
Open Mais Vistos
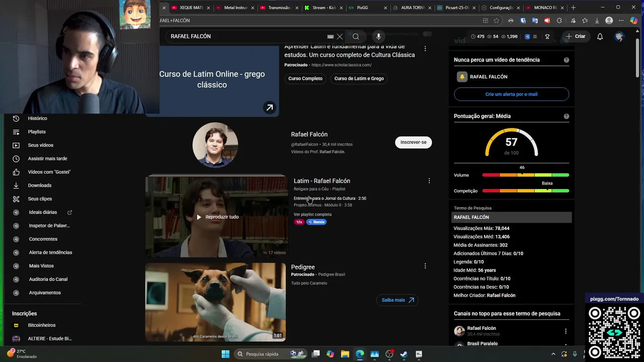coord(41,266)
